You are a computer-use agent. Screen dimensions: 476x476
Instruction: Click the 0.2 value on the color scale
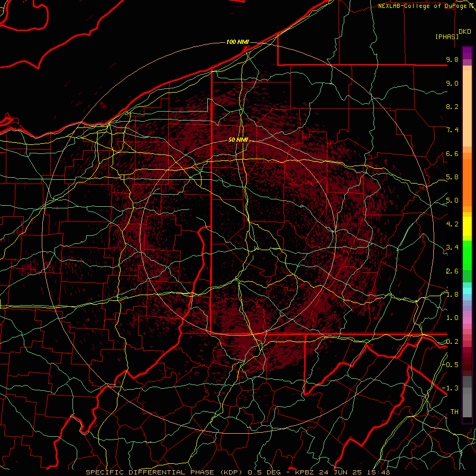tap(452, 342)
